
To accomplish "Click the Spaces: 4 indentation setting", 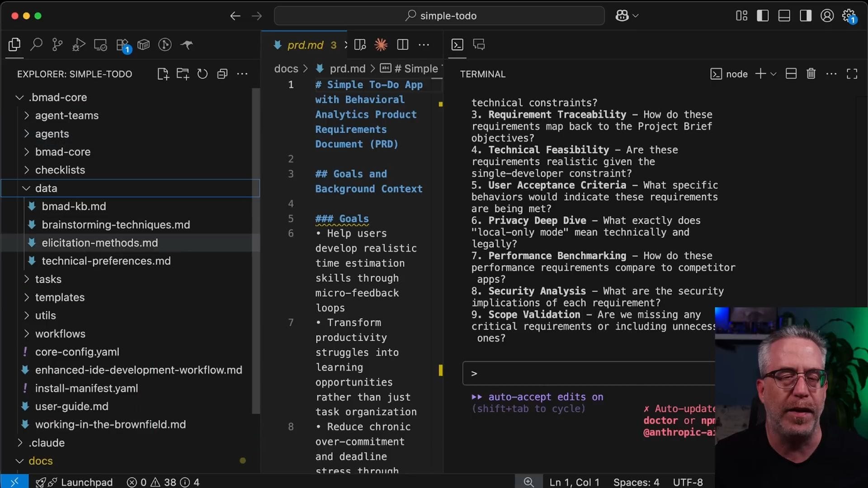I will point(636,482).
